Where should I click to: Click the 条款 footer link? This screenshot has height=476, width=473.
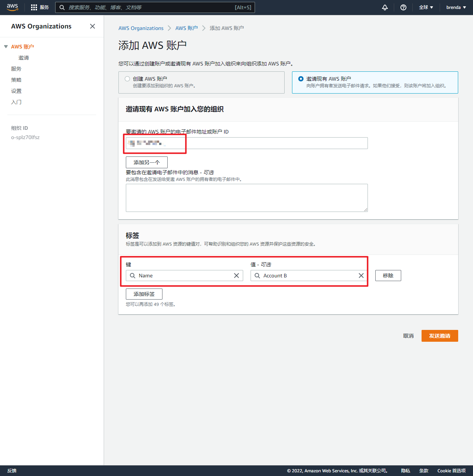point(424,471)
